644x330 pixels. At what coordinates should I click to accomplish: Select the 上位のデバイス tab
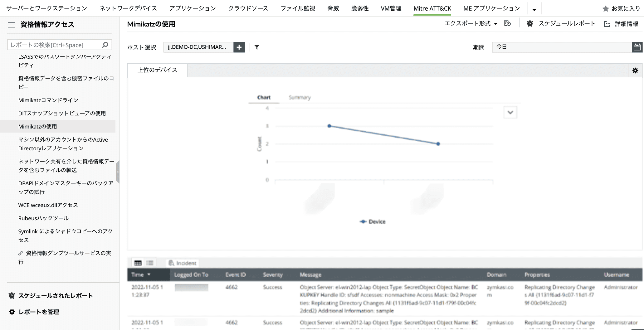(157, 70)
